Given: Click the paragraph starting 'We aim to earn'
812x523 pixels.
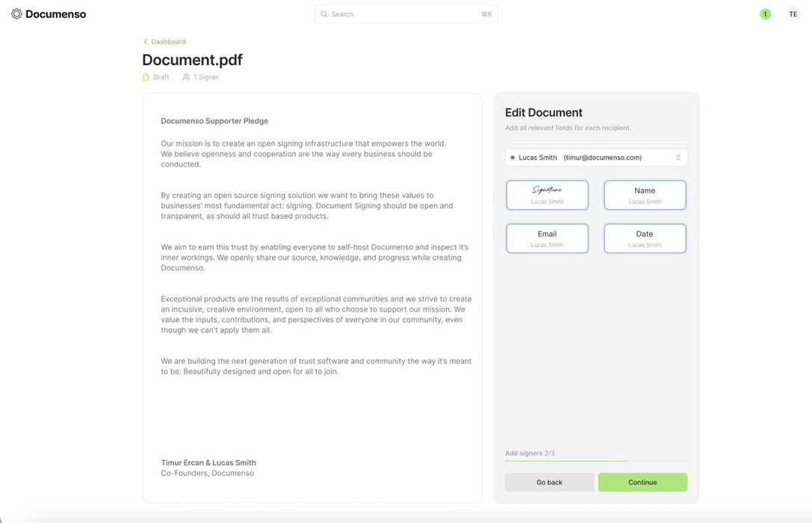Looking at the screenshot, I should coord(314,257).
